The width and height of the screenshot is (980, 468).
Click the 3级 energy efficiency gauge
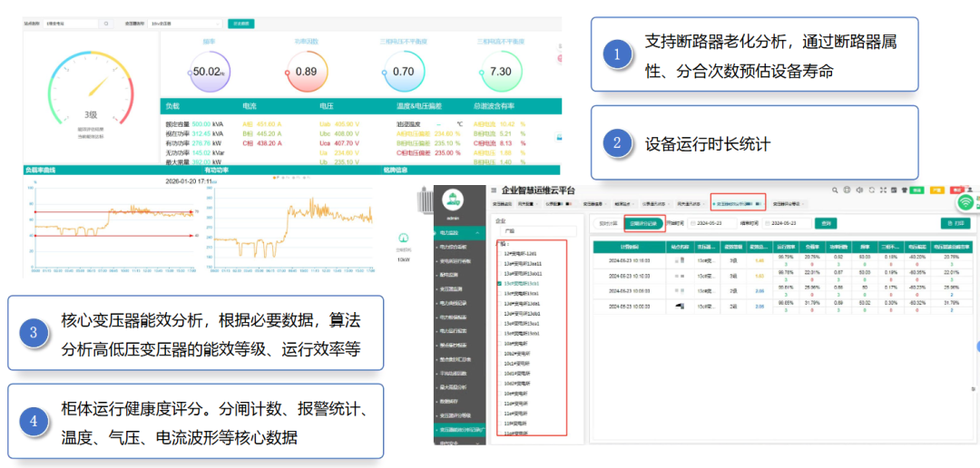pyautogui.click(x=91, y=87)
